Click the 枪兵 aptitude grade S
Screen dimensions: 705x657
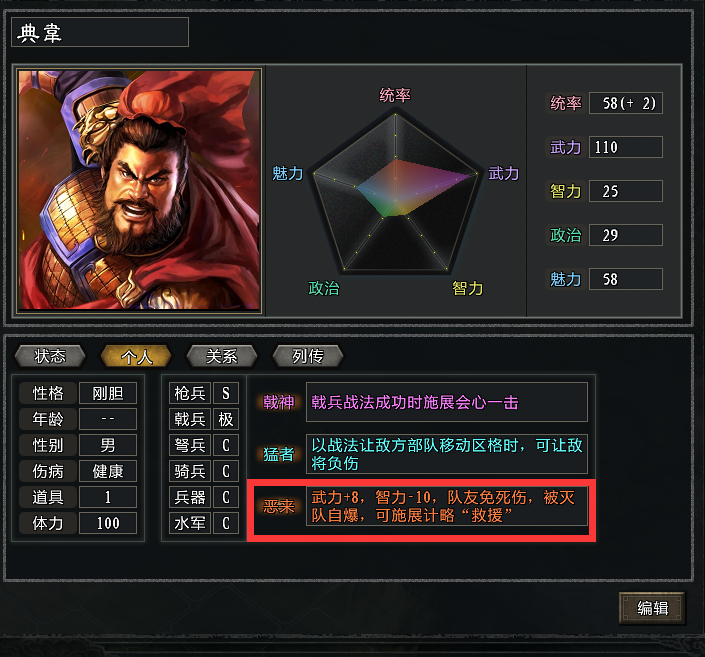(226, 393)
